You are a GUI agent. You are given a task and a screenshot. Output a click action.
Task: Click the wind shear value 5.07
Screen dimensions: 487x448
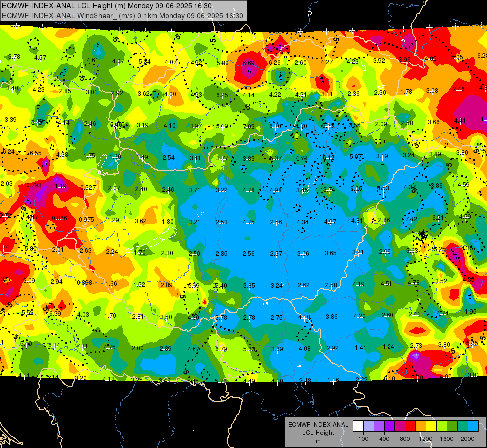[x=356, y=156]
